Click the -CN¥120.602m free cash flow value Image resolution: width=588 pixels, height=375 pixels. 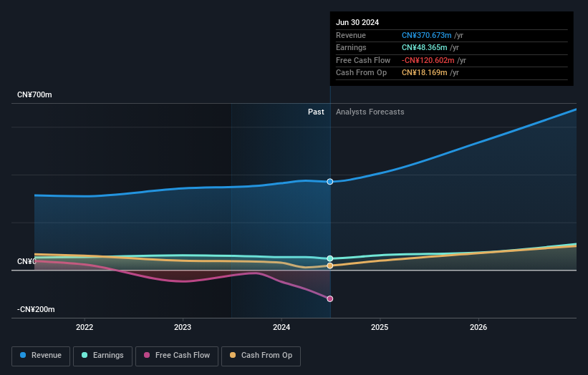tap(428, 60)
